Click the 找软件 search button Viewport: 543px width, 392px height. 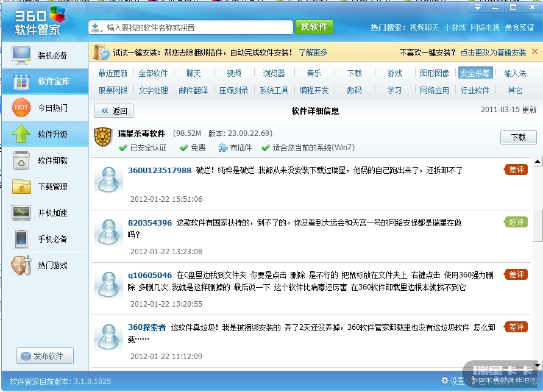[314, 27]
